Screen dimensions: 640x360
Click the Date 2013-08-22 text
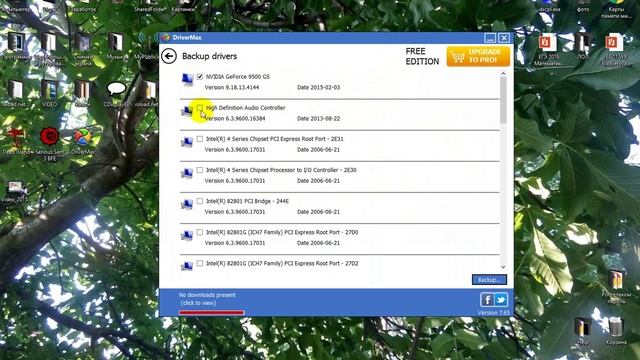pyautogui.click(x=318, y=118)
